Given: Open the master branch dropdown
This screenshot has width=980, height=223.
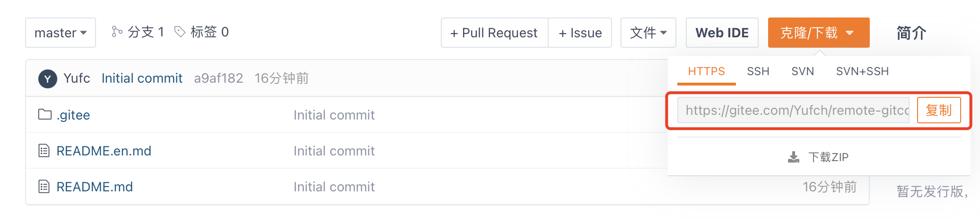Looking at the screenshot, I should pyautogui.click(x=61, y=33).
